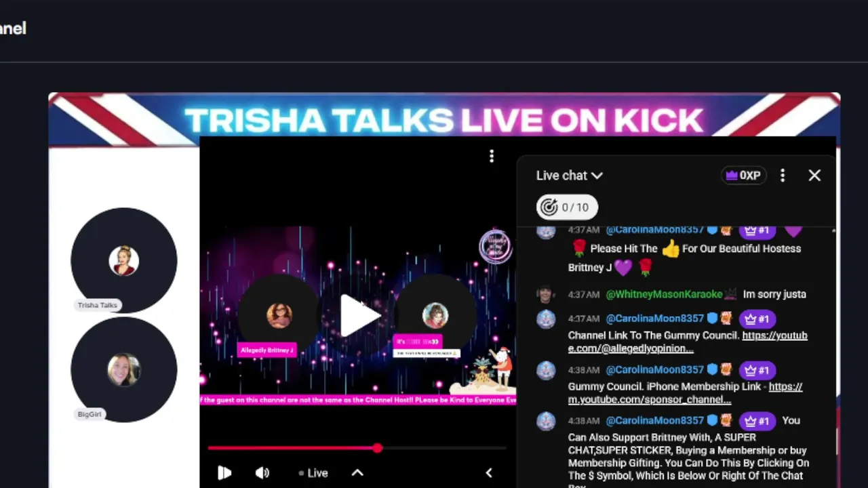The image size is (868, 488).
Task: Mute the video with speaker icon
Action: (x=262, y=473)
